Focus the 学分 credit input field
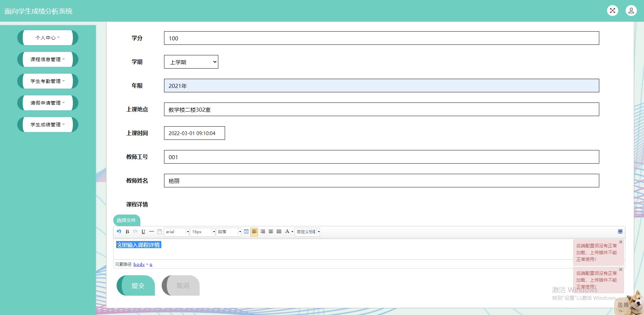This screenshot has width=644, height=315. (381, 38)
